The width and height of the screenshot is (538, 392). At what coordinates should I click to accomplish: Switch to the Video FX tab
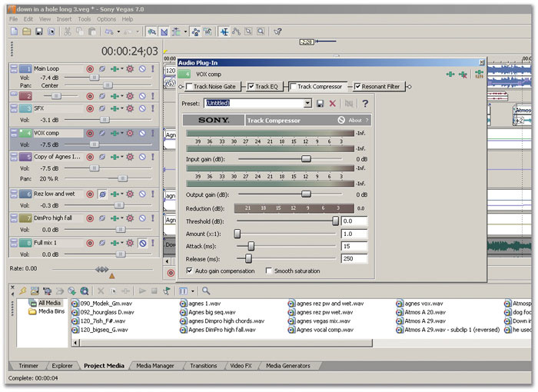click(x=241, y=366)
